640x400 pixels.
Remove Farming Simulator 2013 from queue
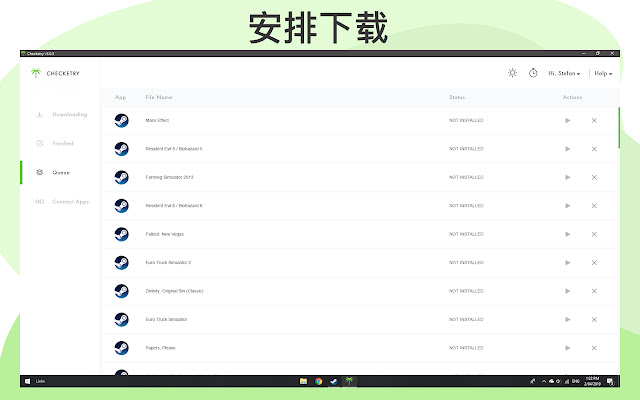tap(594, 177)
